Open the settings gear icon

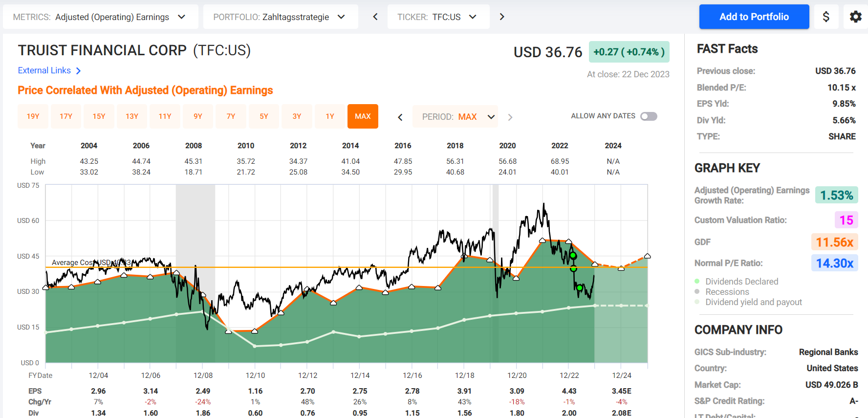click(855, 17)
